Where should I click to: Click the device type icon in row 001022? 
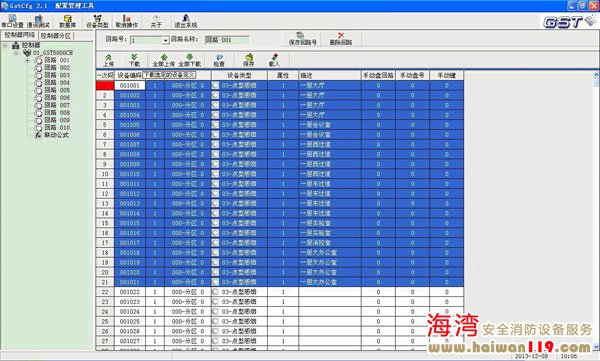[215, 292]
